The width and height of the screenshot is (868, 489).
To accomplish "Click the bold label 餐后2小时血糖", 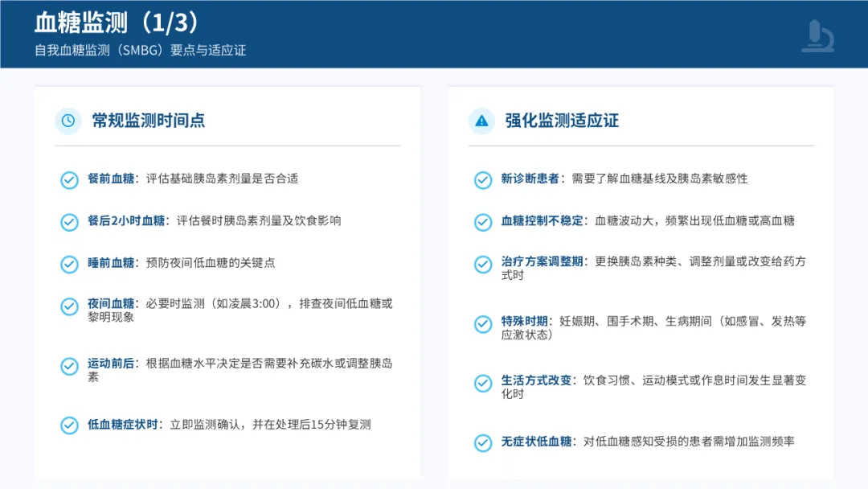I will 126,220.
